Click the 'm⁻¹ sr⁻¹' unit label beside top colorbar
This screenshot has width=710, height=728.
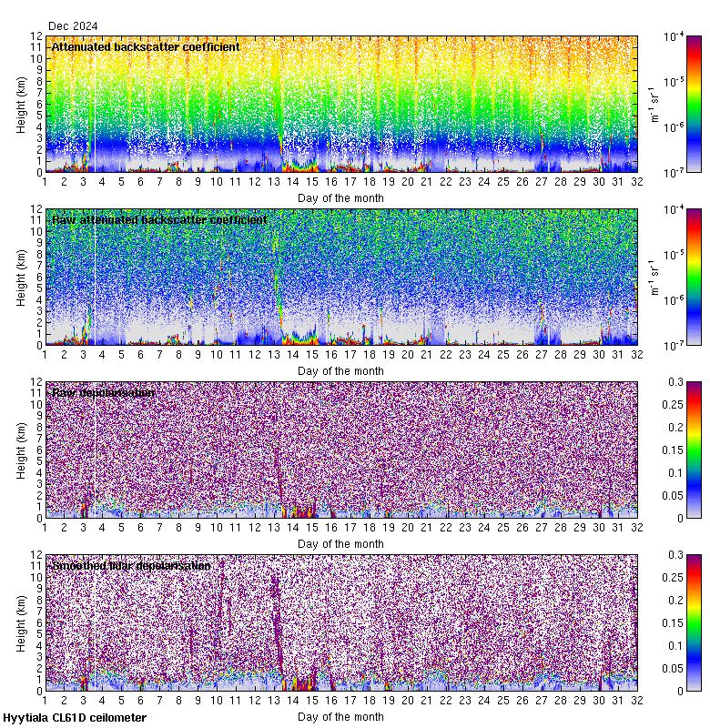tap(653, 104)
